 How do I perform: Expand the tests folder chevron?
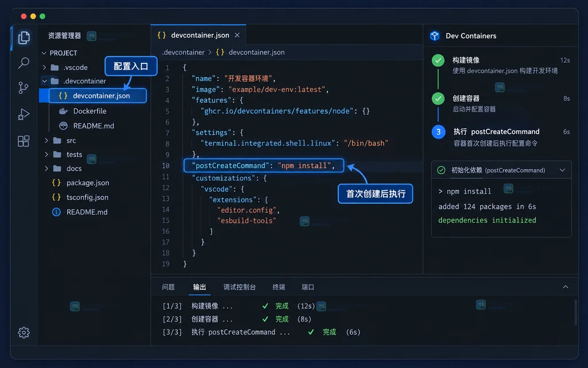click(47, 154)
